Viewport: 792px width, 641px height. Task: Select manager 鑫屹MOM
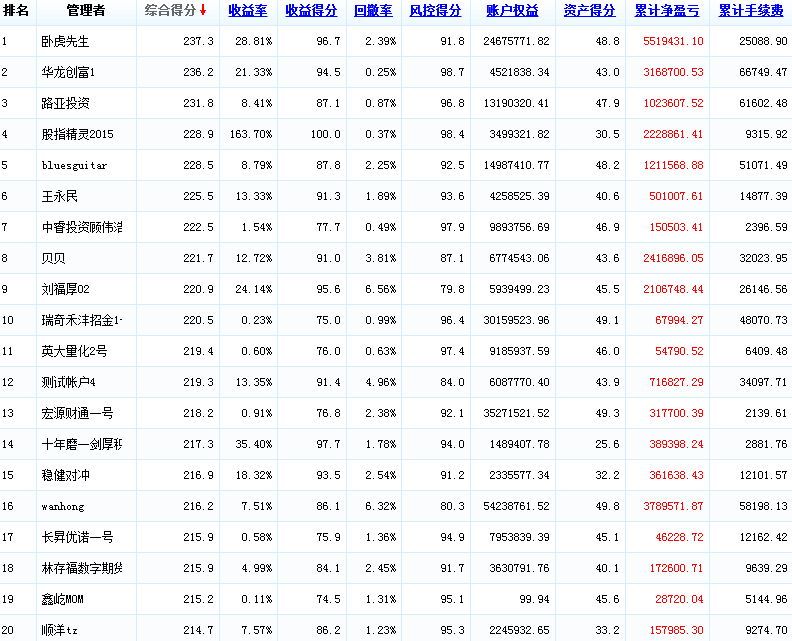pyautogui.click(x=62, y=599)
